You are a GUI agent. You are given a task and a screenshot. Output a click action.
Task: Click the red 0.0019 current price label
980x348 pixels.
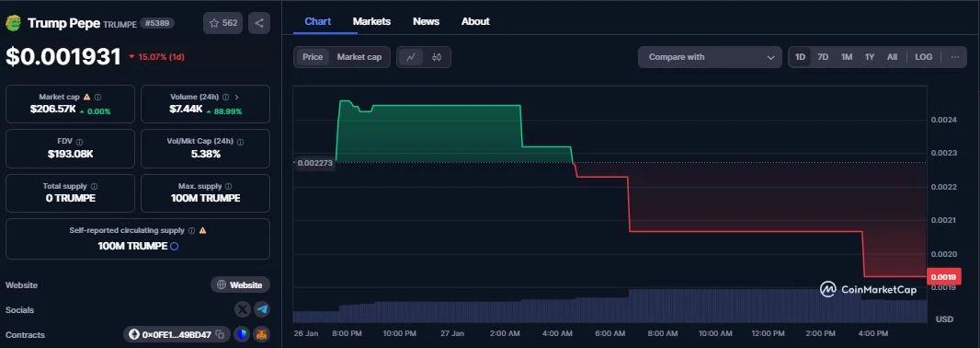(x=944, y=276)
